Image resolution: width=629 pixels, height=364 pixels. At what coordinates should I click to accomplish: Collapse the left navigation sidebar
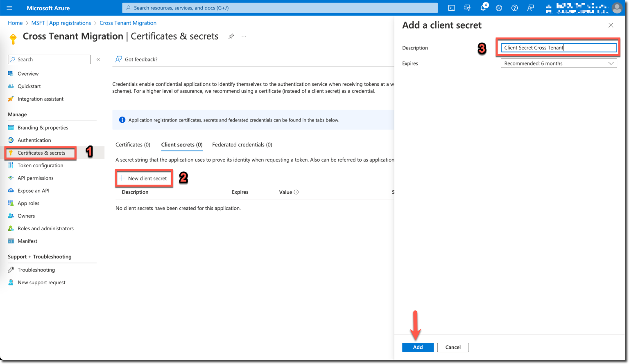pyautogui.click(x=98, y=59)
